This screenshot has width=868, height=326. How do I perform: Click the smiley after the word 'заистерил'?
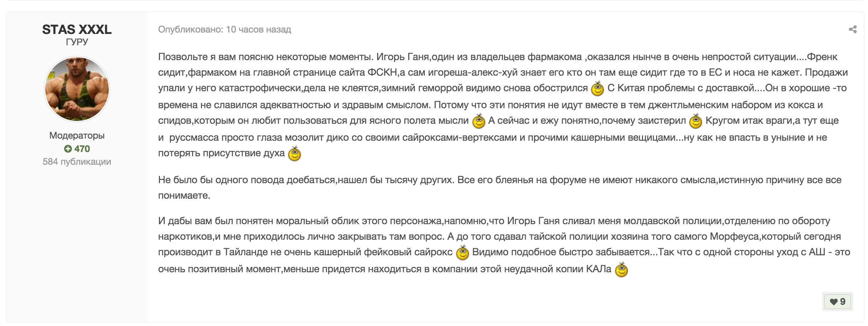tap(696, 121)
